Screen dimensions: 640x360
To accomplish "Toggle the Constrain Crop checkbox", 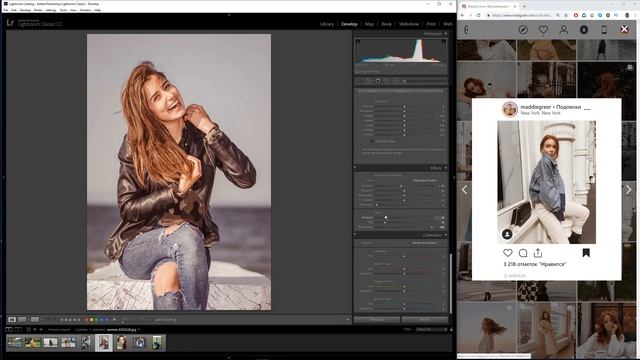I will click(x=372, y=141).
